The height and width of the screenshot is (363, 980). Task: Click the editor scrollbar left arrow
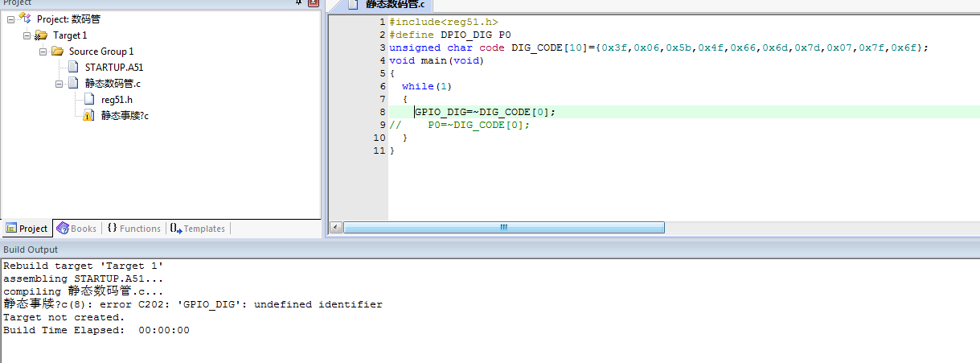pos(336,228)
